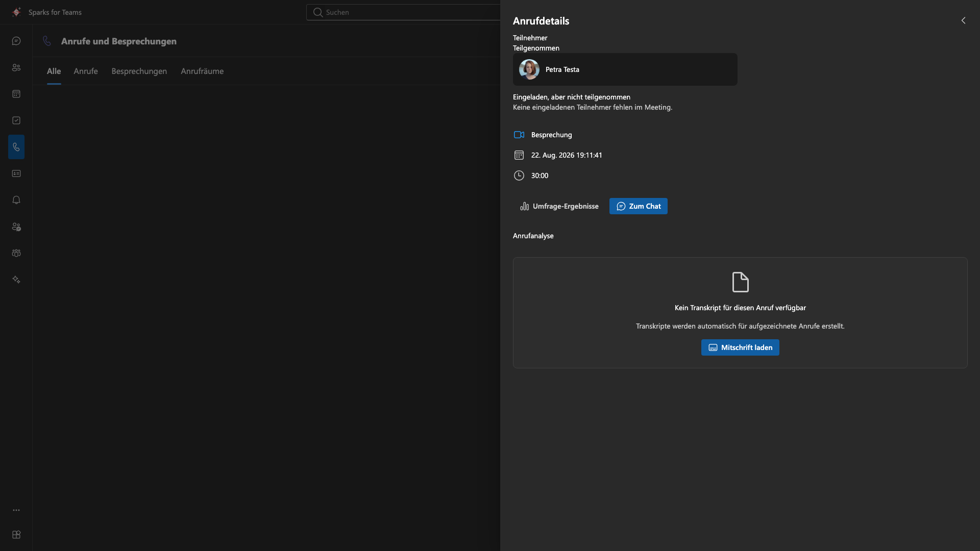Click the Mitschrift laden button
This screenshot has height=551, width=980.
pyautogui.click(x=740, y=347)
